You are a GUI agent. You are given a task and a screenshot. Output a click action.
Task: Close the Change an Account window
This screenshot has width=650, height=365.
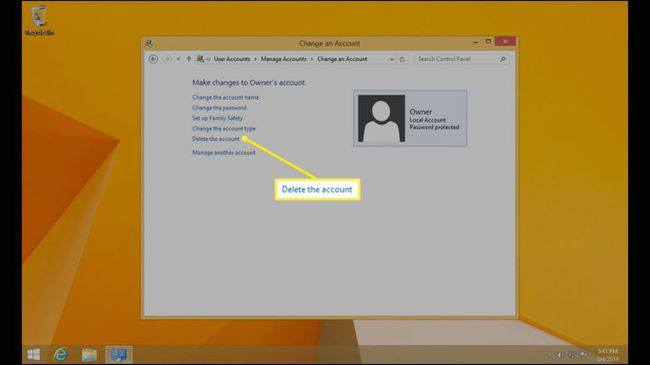505,41
